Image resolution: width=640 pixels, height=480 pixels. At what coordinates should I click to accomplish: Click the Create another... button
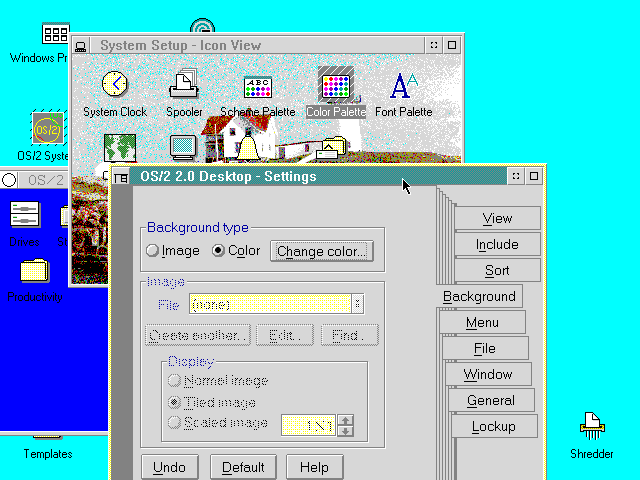pyautogui.click(x=198, y=335)
